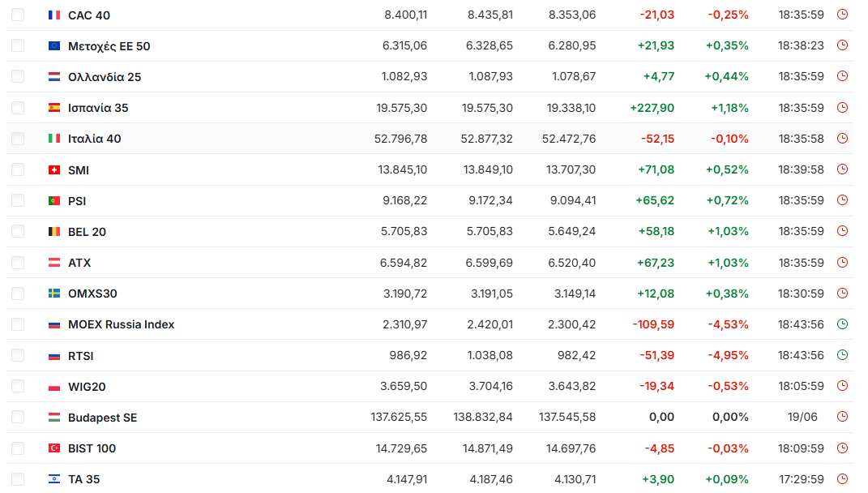Click the clock icon in PSI row
868x493 pixels.
843,200
